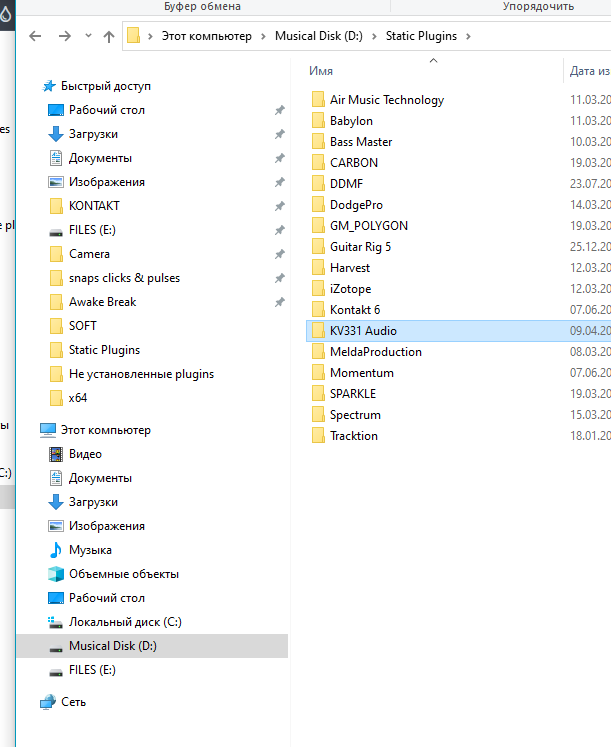The image size is (611, 747).
Task: Open snaps clicks & pulses folder
Action: tap(124, 278)
